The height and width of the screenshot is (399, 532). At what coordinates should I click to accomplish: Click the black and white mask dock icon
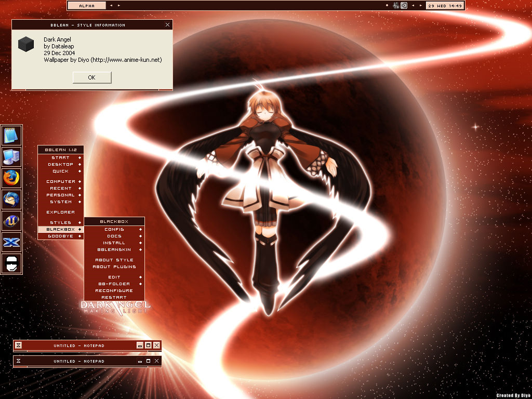click(11, 263)
